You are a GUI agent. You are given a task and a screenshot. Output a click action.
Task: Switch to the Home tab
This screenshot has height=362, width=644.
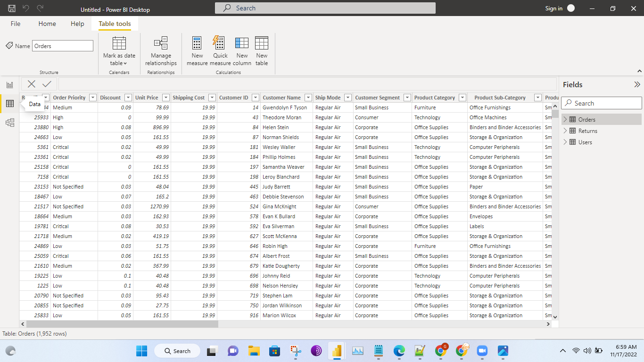47,24
